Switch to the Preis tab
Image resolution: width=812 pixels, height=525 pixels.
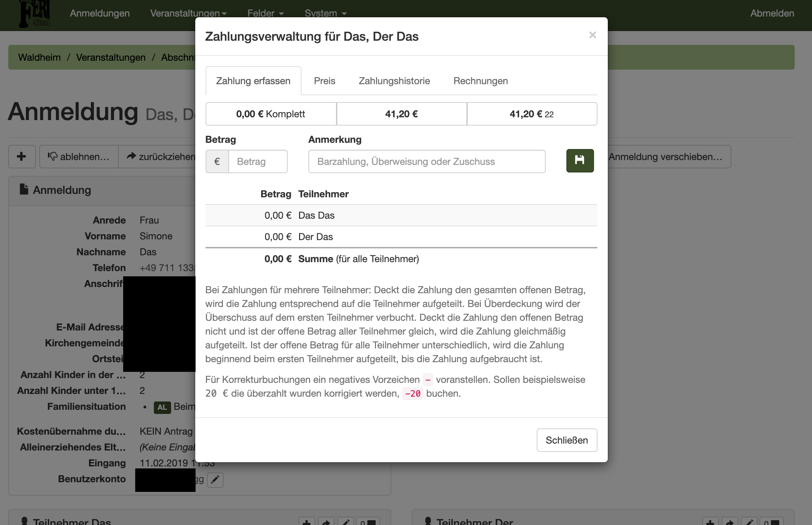pyautogui.click(x=325, y=81)
